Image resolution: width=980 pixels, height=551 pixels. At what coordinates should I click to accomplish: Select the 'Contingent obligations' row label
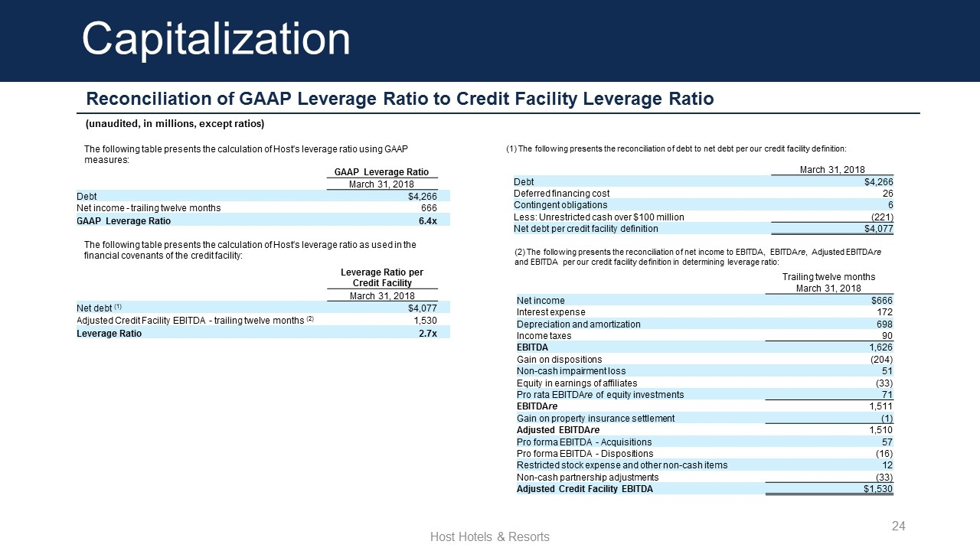[560, 205]
